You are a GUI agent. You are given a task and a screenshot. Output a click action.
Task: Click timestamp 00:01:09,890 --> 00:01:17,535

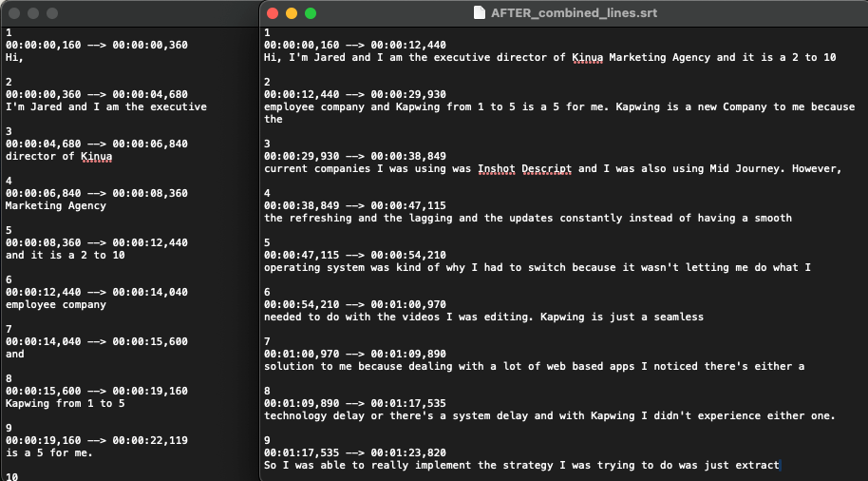(x=355, y=403)
